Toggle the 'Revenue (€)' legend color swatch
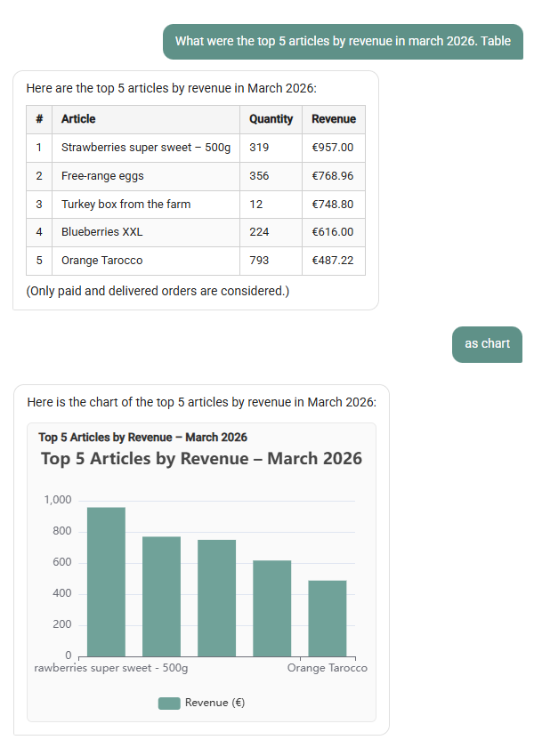The height and width of the screenshot is (756, 534). click(x=169, y=703)
